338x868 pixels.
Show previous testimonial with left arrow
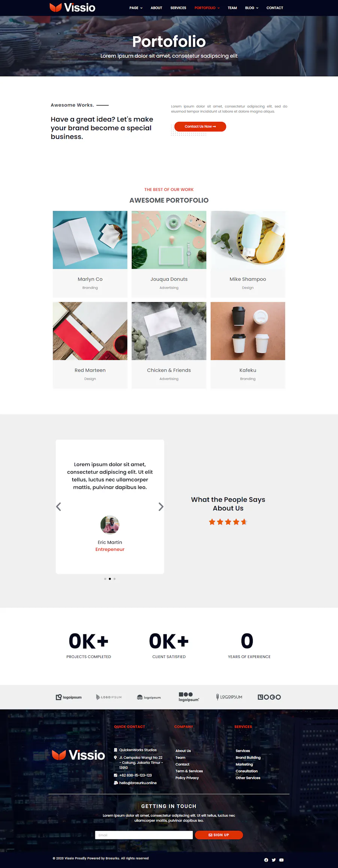(59, 507)
